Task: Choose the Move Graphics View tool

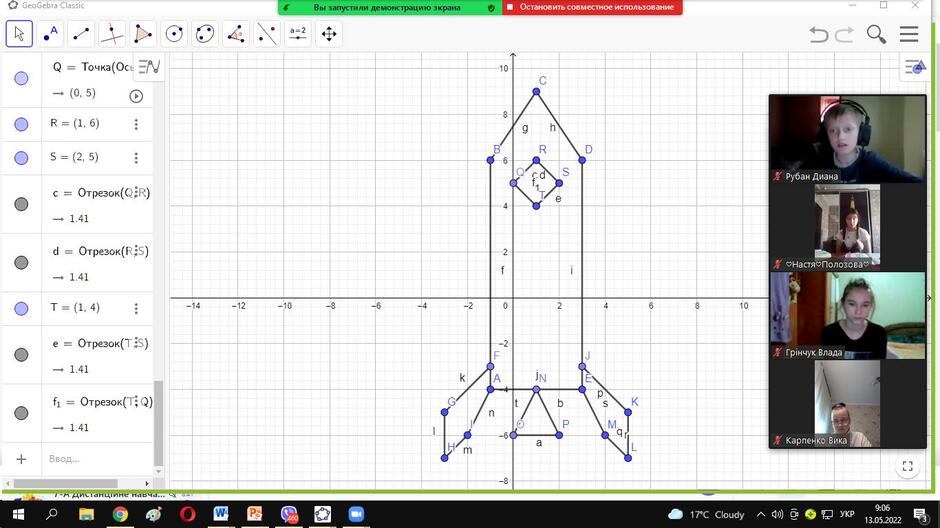Action: [329, 34]
